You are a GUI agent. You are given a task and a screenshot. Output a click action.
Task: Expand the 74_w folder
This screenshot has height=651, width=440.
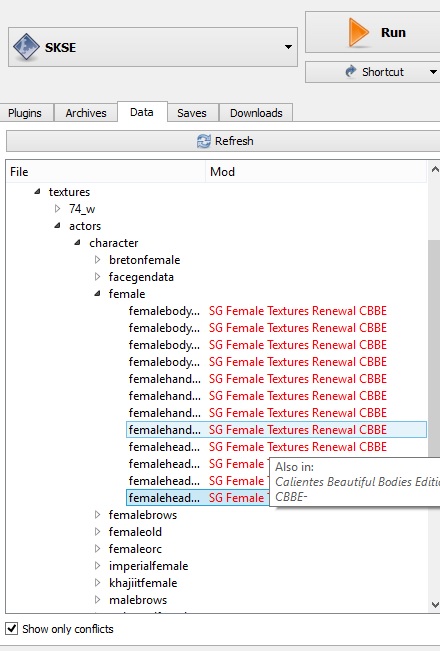click(58, 209)
